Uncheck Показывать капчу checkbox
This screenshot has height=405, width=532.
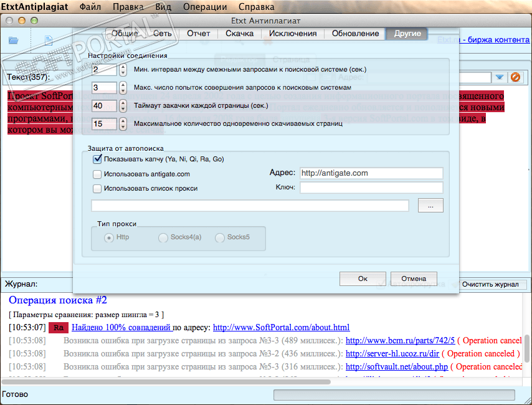(x=97, y=159)
